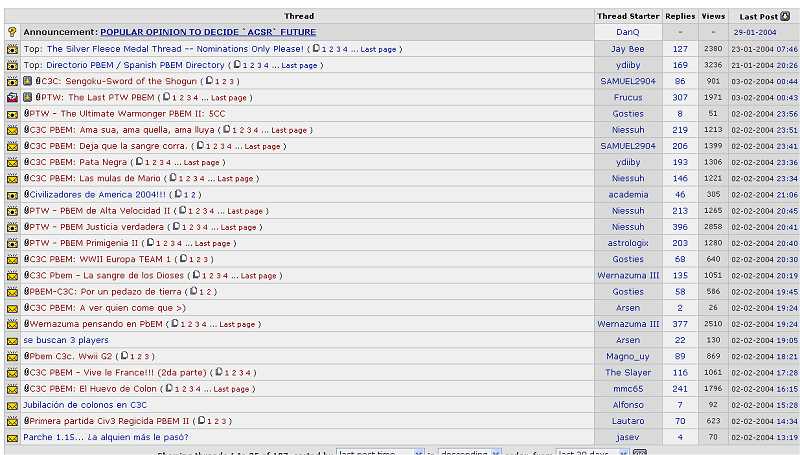This screenshot has height=455, width=800.
Task: Click the announcement lightbulb icon
Action: pos(12,32)
